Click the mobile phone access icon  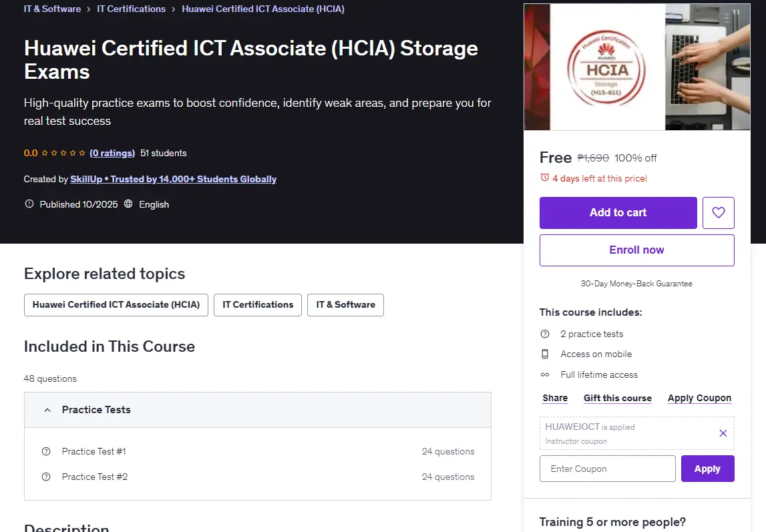[545, 354]
